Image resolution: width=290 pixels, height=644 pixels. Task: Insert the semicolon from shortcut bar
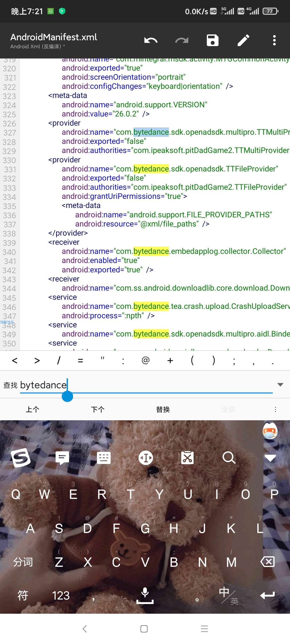pos(234,361)
